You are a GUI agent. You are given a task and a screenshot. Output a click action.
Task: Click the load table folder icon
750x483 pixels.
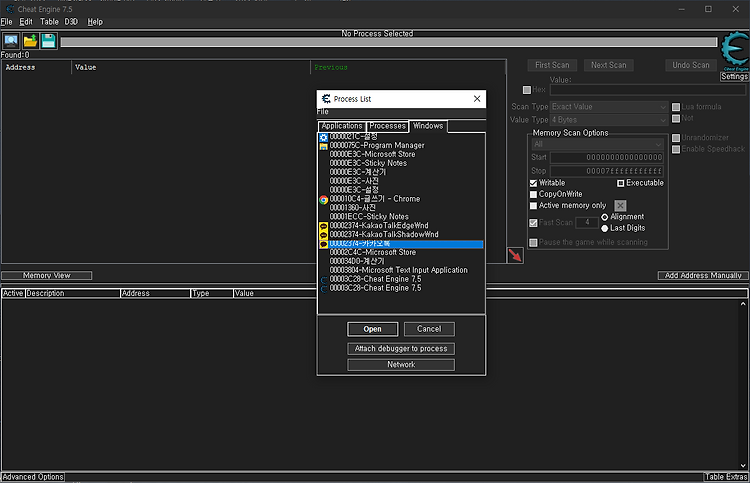click(30, 41)
